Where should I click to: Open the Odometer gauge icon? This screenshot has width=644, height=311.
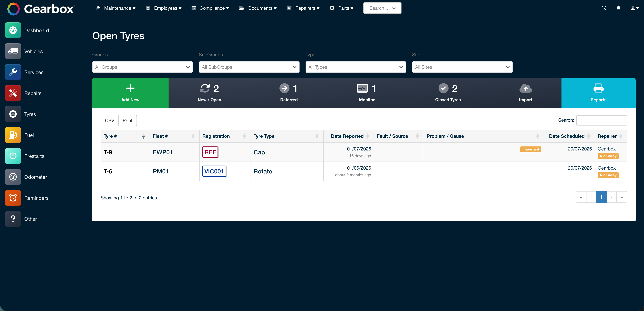[x=13, y=177]
